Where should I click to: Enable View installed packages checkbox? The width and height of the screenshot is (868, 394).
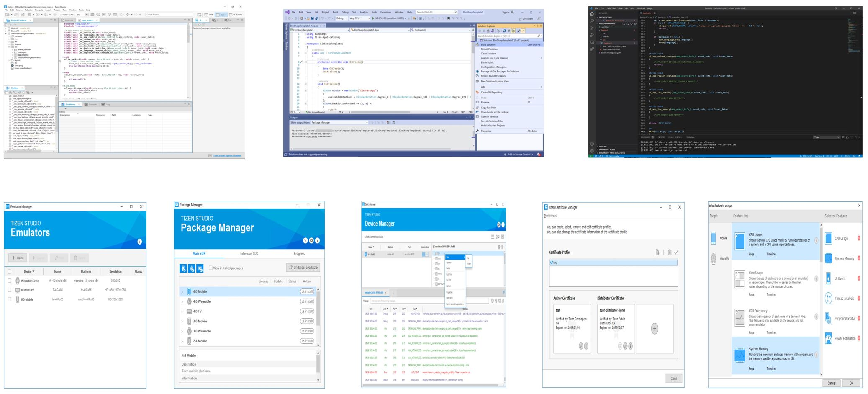[211, 268]
